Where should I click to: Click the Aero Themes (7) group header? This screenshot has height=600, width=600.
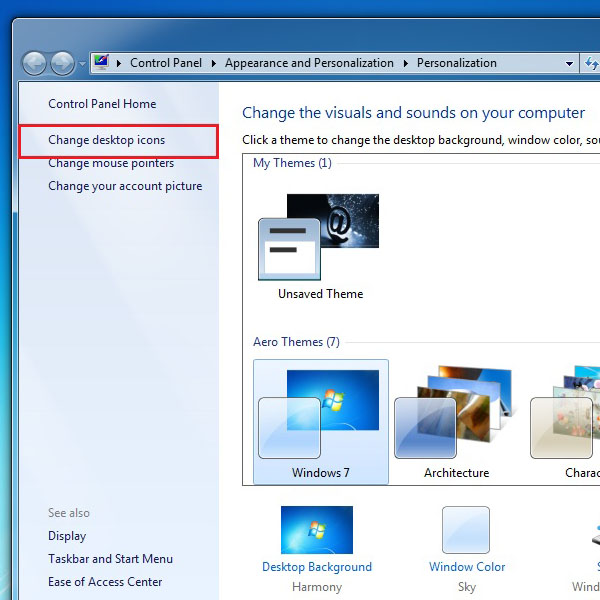(296, 342)
